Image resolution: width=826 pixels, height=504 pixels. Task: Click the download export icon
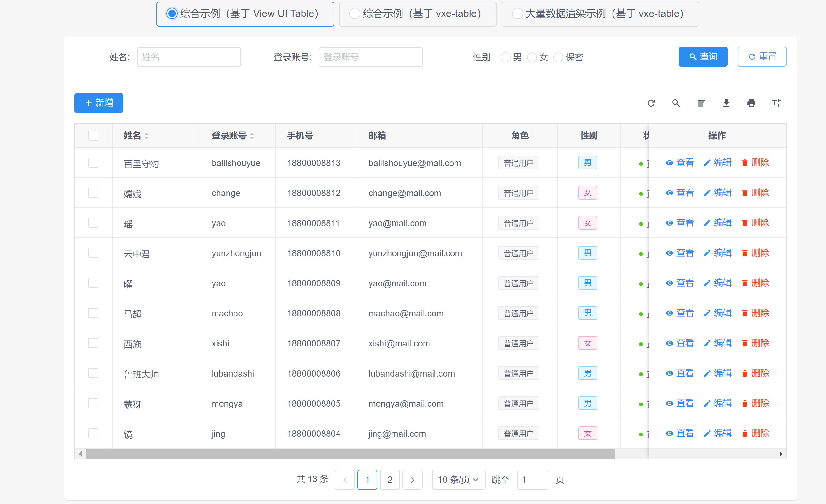click(726, 103)
